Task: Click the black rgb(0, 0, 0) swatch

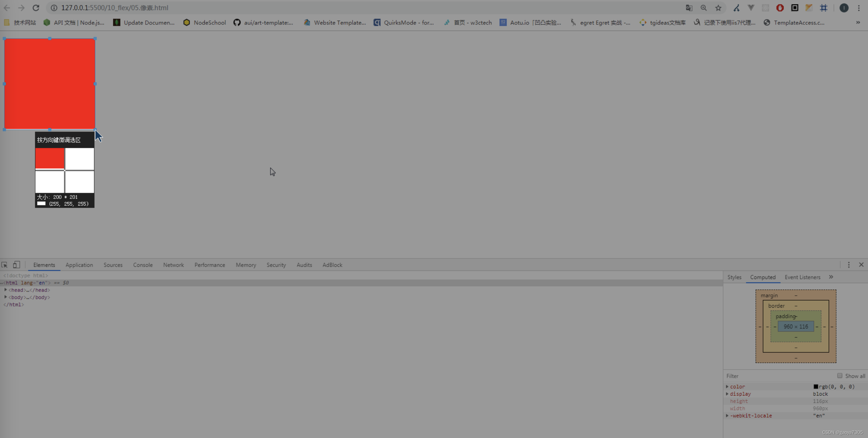Action: pyautogui.click(x=816, y=386)
